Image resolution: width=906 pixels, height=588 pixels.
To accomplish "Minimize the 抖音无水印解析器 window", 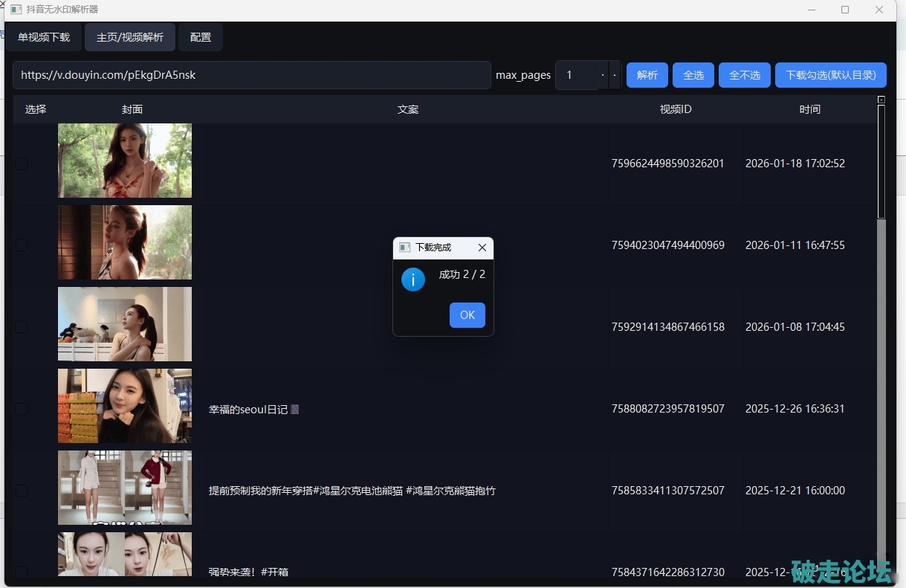I will 811,10.
